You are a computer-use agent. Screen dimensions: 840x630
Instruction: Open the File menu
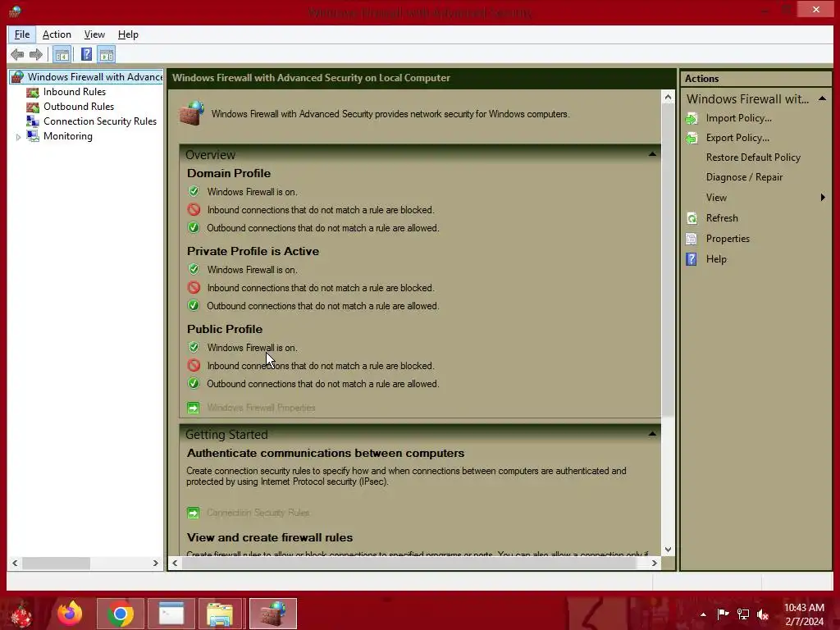click(x=22, y=34)
